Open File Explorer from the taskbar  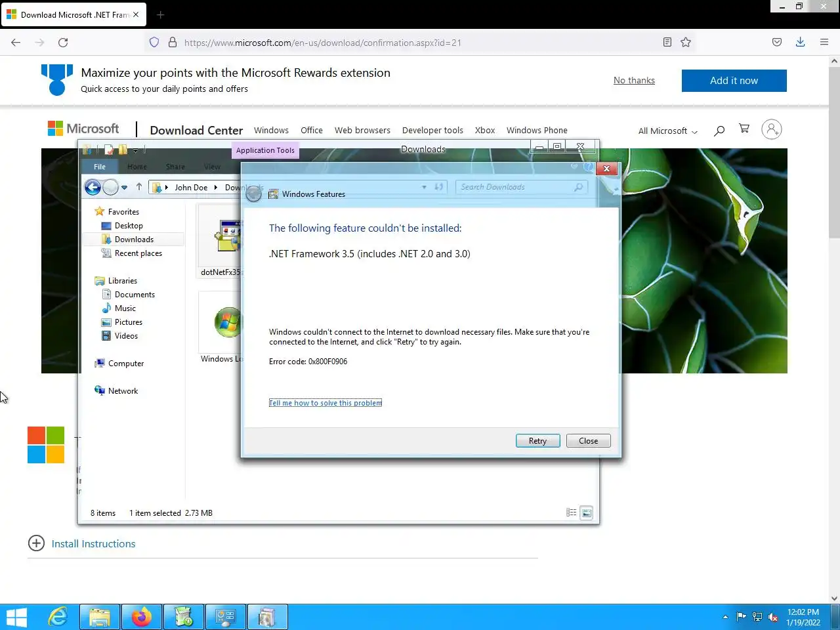(100, 618)
